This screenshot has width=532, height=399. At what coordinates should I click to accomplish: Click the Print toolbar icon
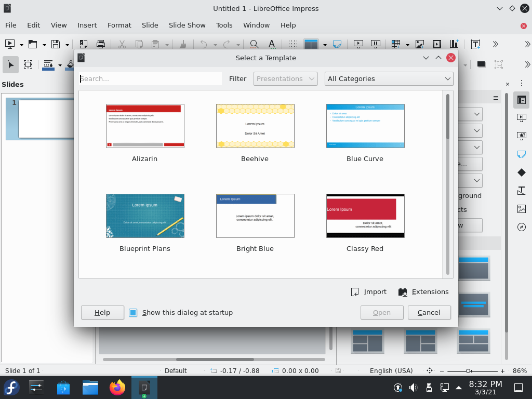click(x=101, y=44)
